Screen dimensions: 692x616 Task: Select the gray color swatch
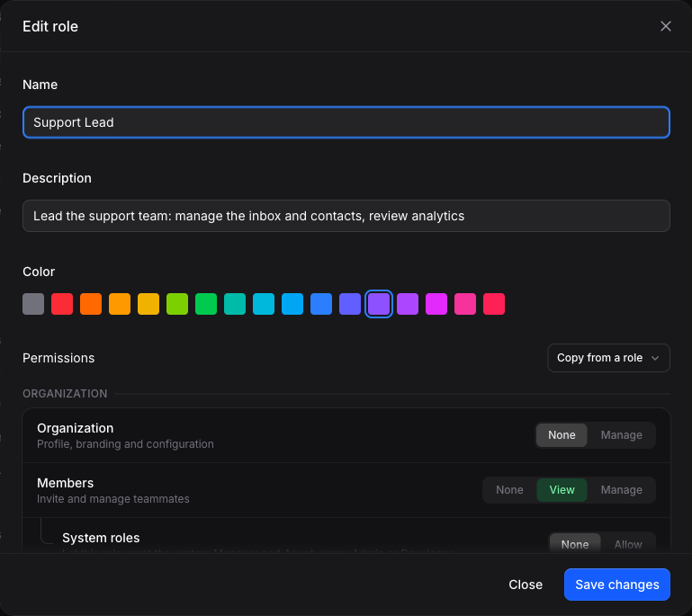pyautogui.click(x=33, y=304)
